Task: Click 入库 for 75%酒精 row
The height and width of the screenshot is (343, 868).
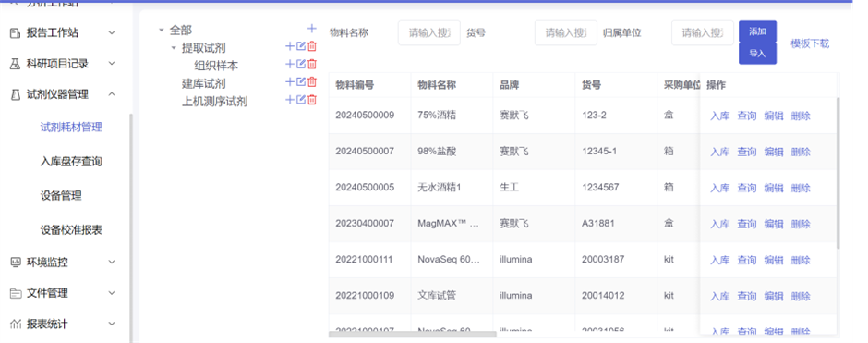Action: 719,116
